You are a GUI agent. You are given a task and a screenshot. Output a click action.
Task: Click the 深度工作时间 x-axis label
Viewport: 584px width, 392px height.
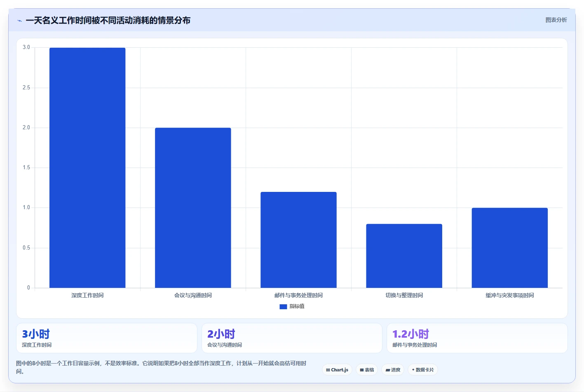coord(87,295)
